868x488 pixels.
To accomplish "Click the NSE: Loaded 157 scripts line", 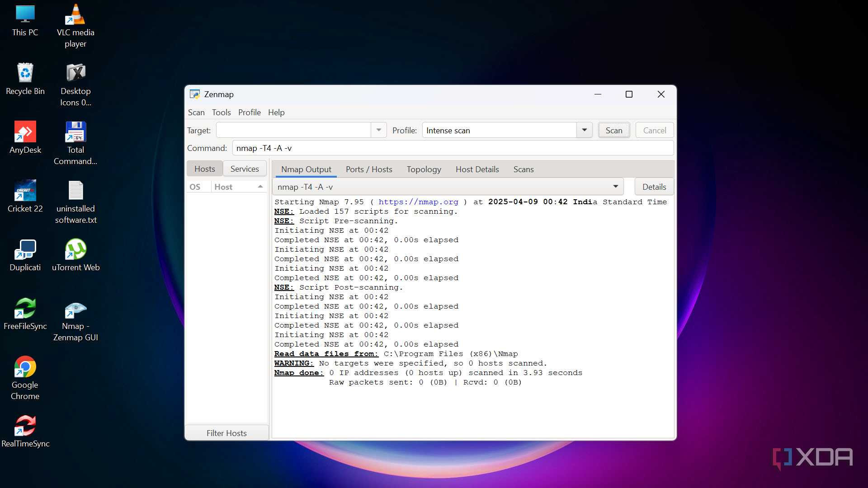I will 366,211.
